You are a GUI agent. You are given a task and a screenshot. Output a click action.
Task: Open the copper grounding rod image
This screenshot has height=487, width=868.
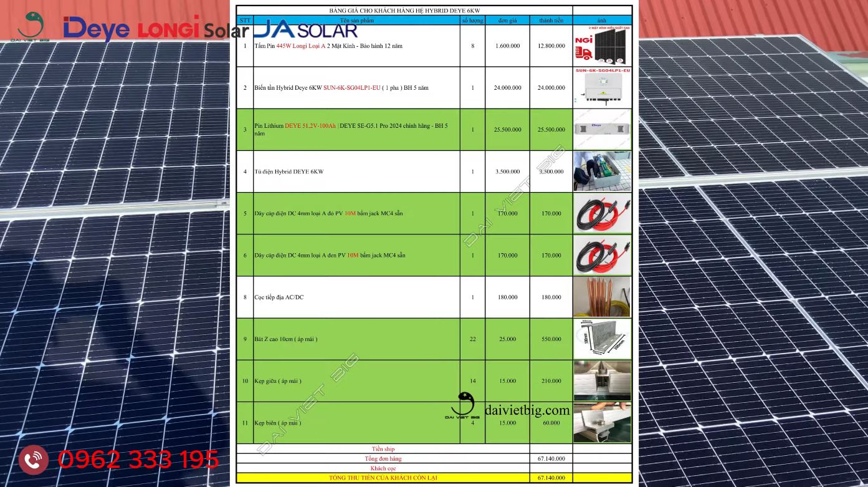(602, 297)
